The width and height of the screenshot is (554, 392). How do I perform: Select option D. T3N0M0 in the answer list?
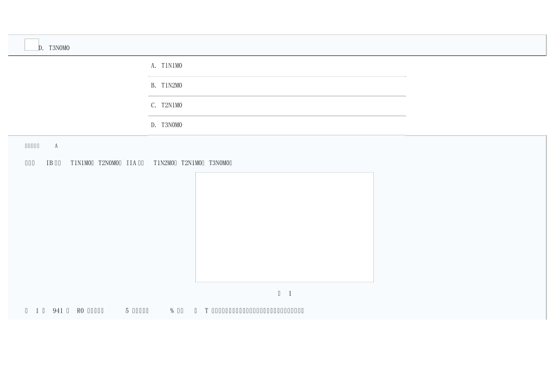pyautogui.click(x=276, y=125)
